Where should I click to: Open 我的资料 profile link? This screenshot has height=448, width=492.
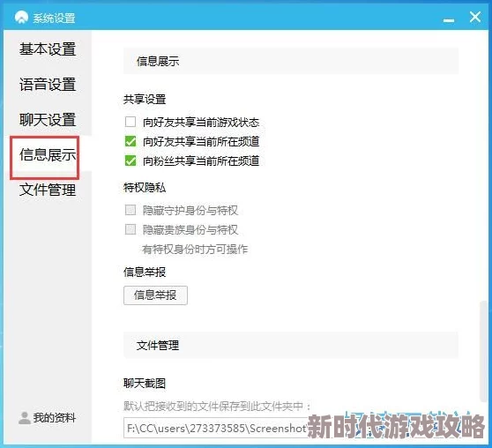[x=55, y=417]
